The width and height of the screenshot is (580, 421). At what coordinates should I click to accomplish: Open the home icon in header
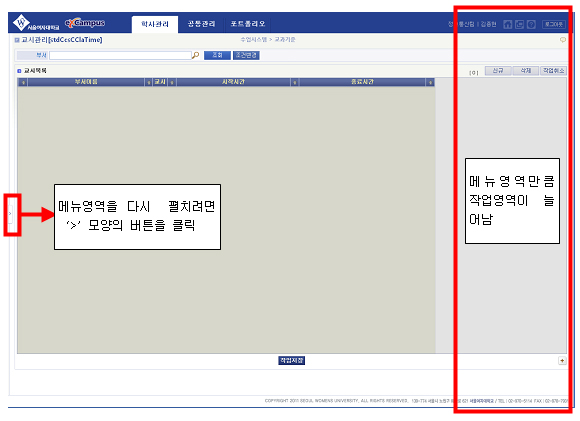(508, 24)
